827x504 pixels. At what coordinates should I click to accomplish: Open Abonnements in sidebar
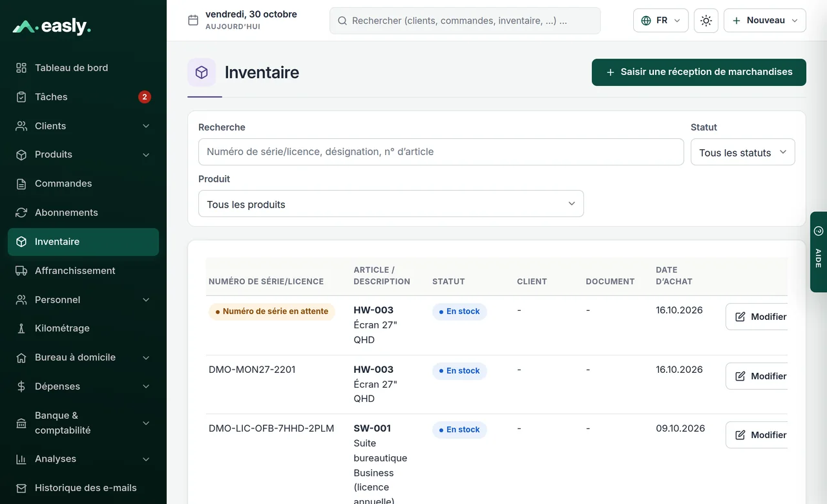83,213
